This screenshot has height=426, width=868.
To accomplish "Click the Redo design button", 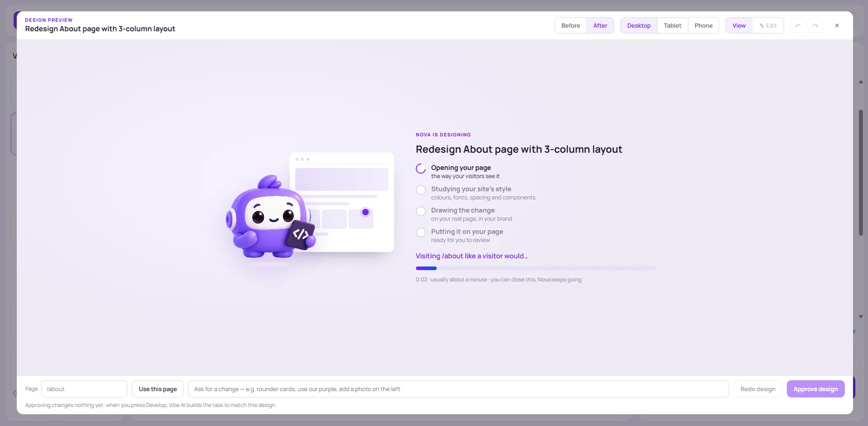I will point(758,389).
